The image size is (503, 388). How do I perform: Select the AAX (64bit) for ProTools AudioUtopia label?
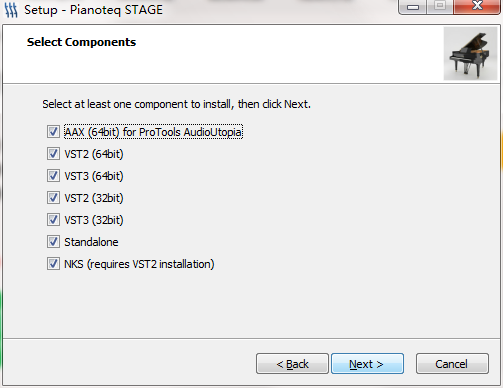point(153,132)
